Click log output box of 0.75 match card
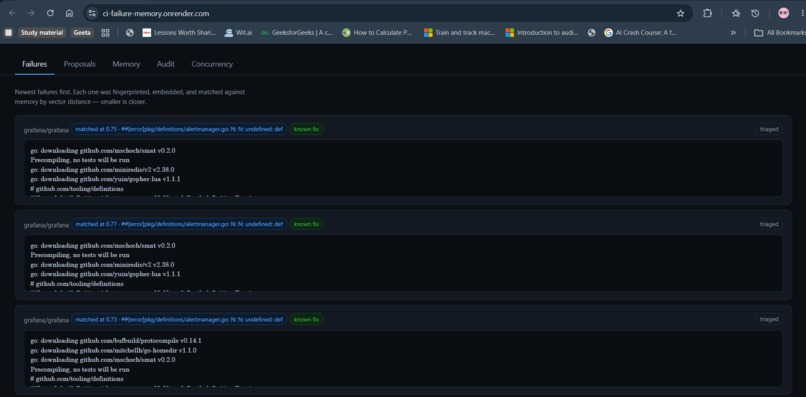 coord(404,168)
